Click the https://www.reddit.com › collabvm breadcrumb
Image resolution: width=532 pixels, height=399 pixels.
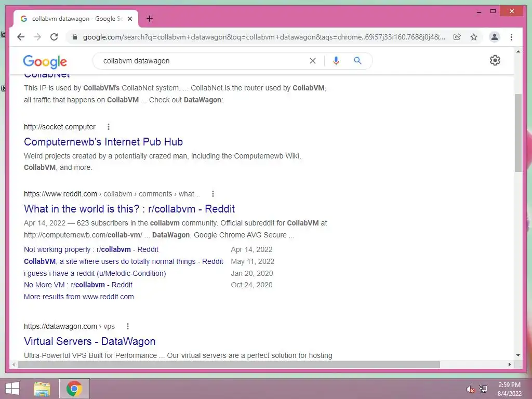(112, 194)
